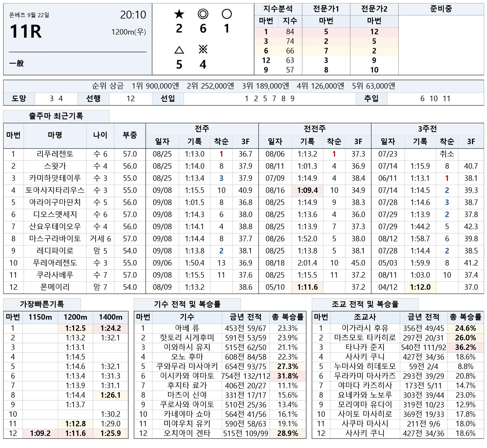The image size is (487, 448).
Task: Select horse name 토아사지타리우스
Action: point(55,190)
